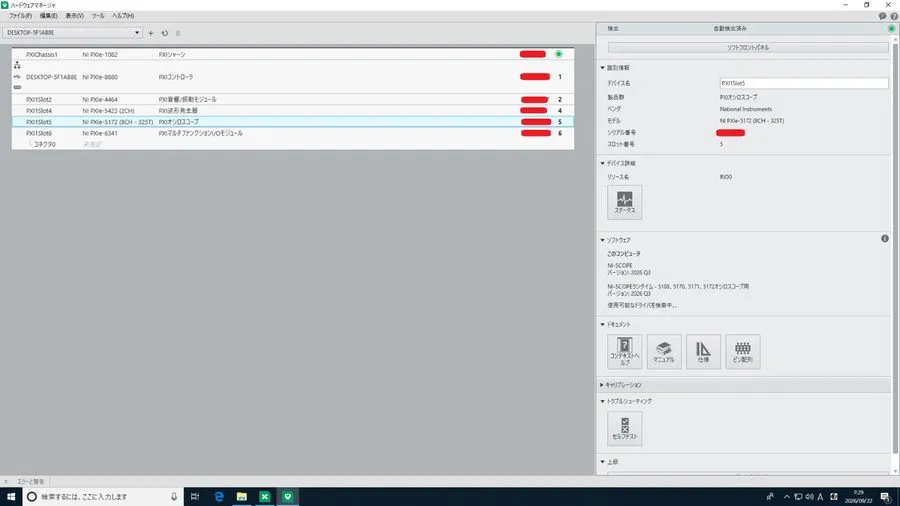
Task: Open the 仕様 specifications tile
Action: click(703, 352)
